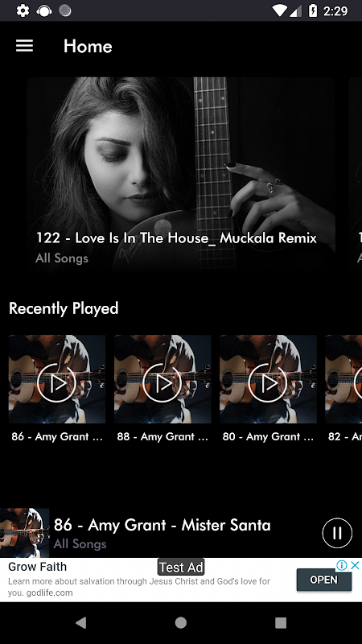Tap the ad info icon
Screen dimensions: 362x644
point(341,566)
